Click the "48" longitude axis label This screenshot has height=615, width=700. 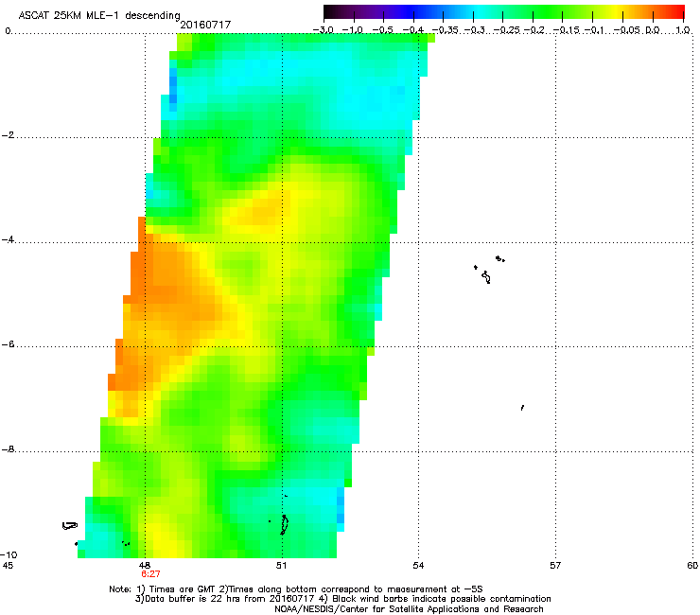point(144,566)
